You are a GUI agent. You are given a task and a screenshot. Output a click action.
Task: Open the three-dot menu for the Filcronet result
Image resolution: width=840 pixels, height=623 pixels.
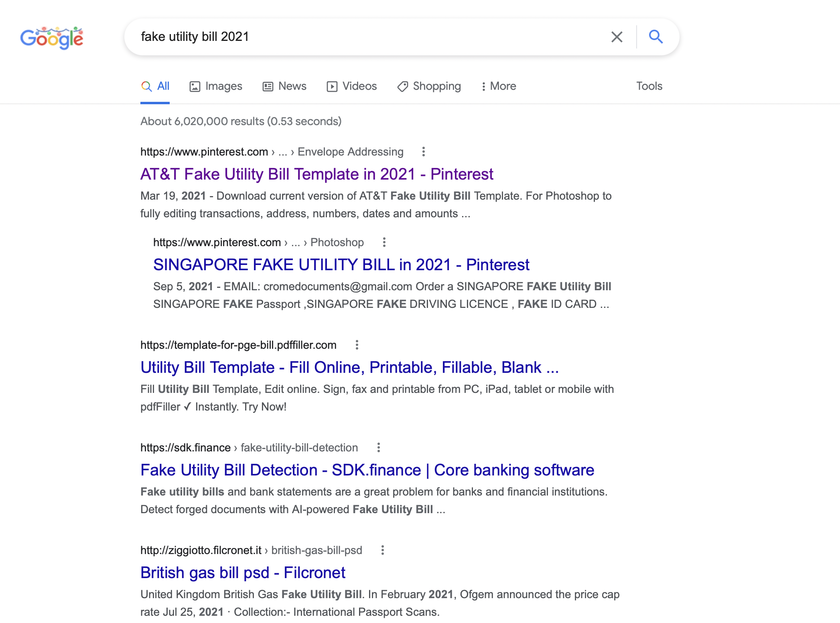383,550
